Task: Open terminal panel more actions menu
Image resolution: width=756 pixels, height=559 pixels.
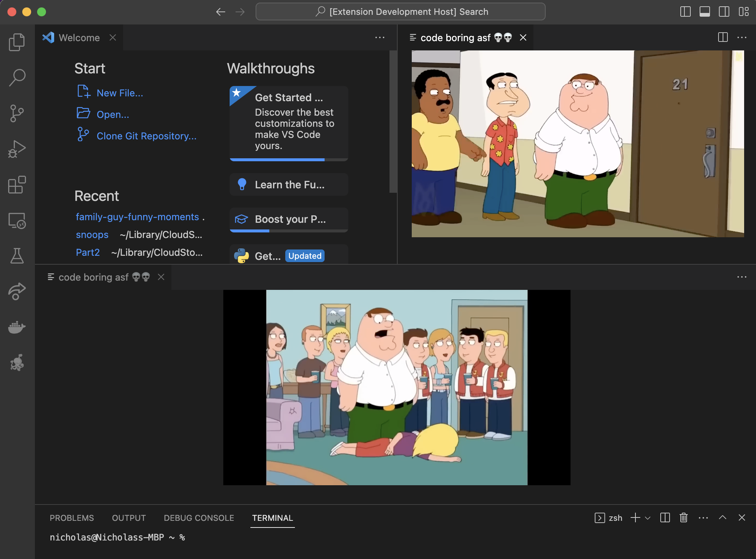Action: coord(703,518)
